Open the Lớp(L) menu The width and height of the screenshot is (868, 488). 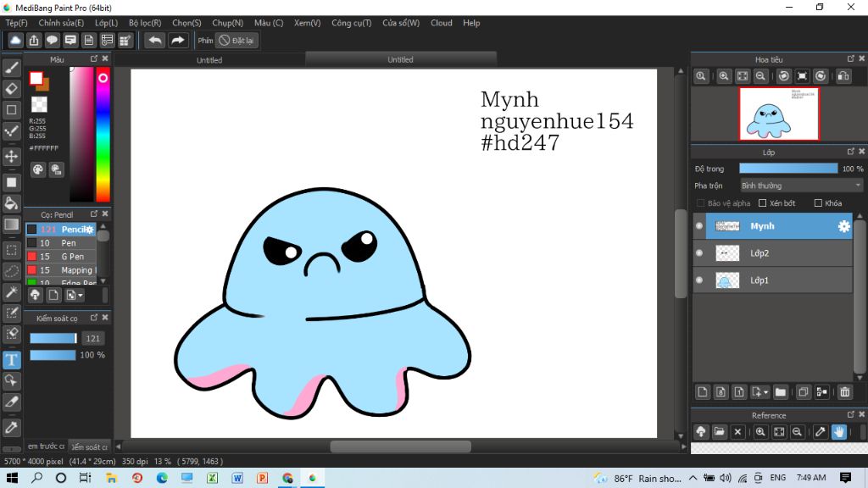(x=106, y=23)
